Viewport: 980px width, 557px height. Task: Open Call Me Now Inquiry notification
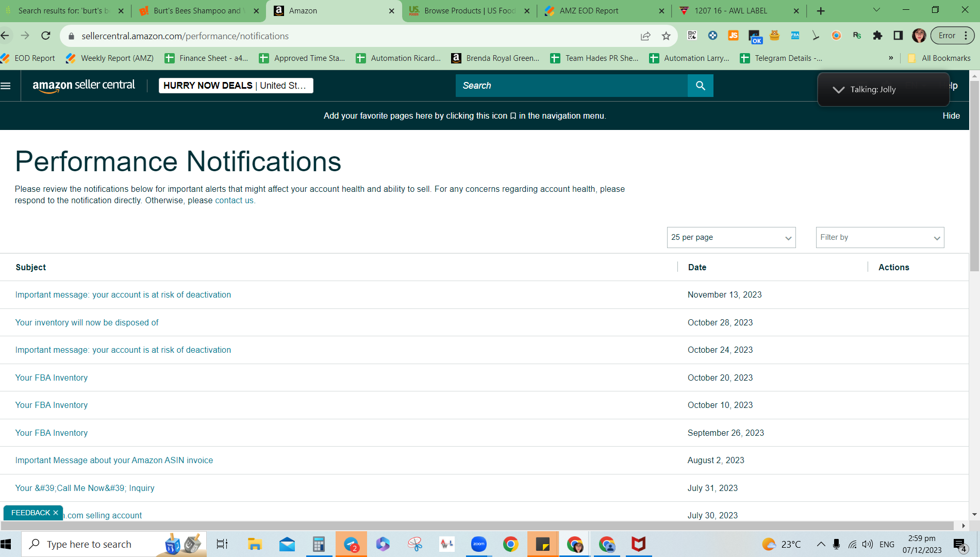pos(85,488)
